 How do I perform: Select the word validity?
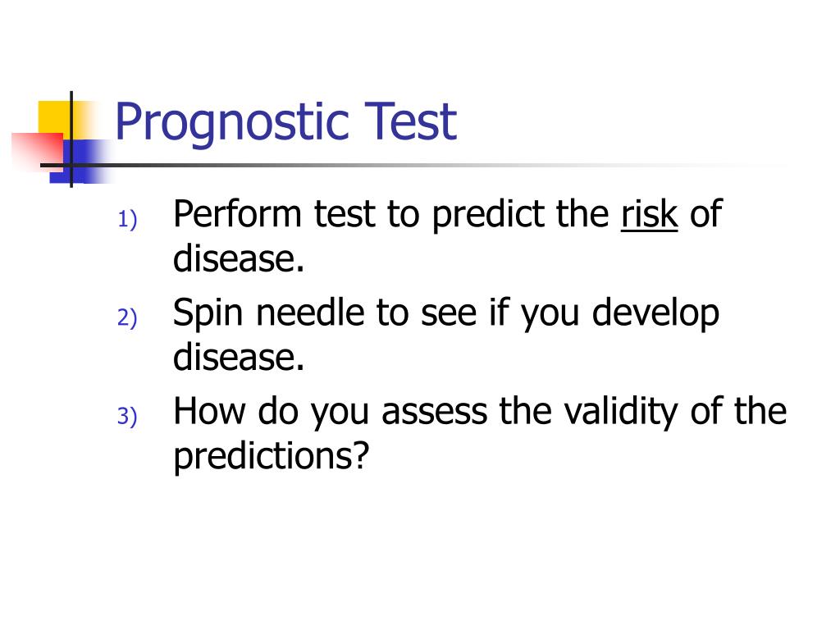coord(620,413)
